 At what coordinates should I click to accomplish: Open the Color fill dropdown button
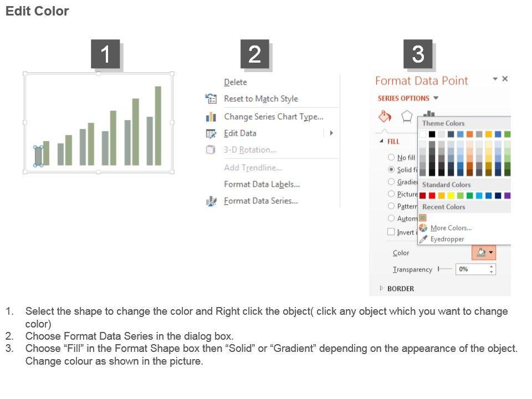click(483, 253)
